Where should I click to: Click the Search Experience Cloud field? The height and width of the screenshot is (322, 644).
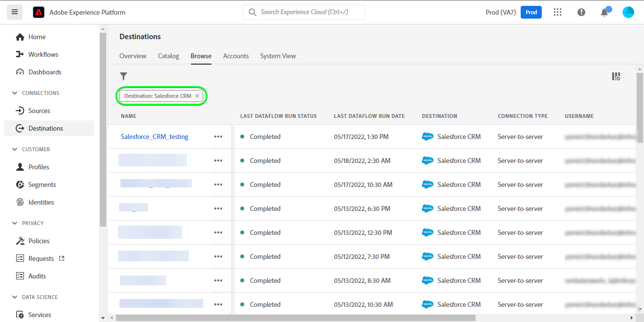[x=304, y=12]
